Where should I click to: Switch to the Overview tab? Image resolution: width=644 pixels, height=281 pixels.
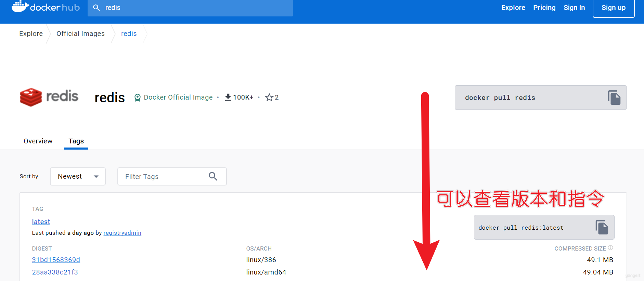coord(38,141)
